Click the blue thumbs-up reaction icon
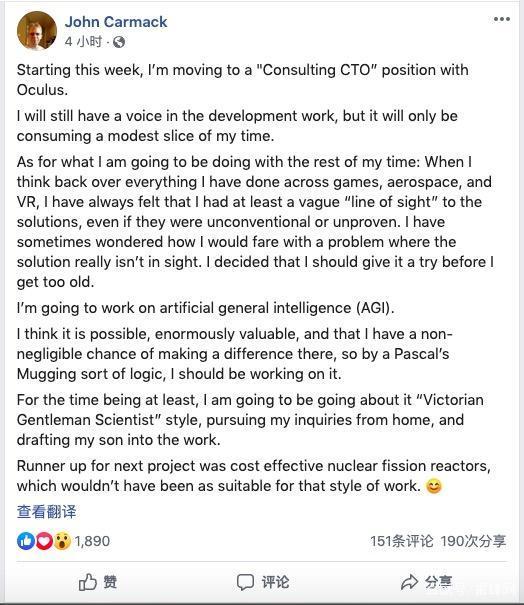 pos(26,541)
